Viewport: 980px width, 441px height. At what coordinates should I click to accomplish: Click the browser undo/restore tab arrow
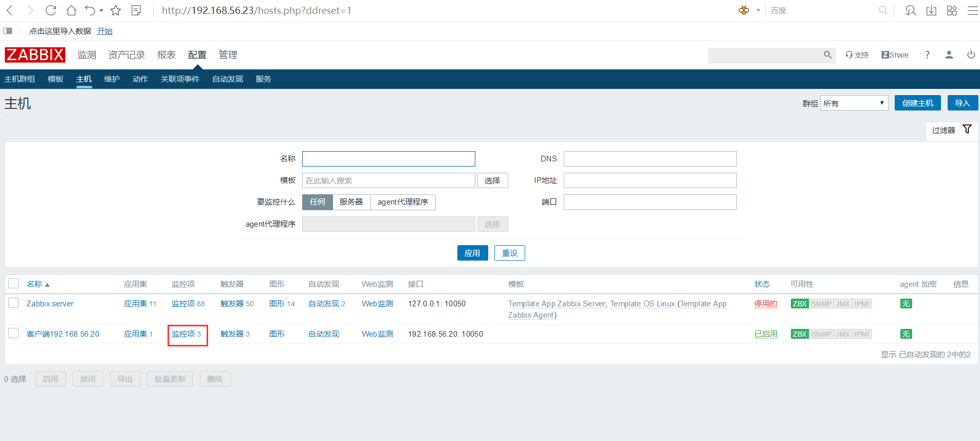[90, 10]
